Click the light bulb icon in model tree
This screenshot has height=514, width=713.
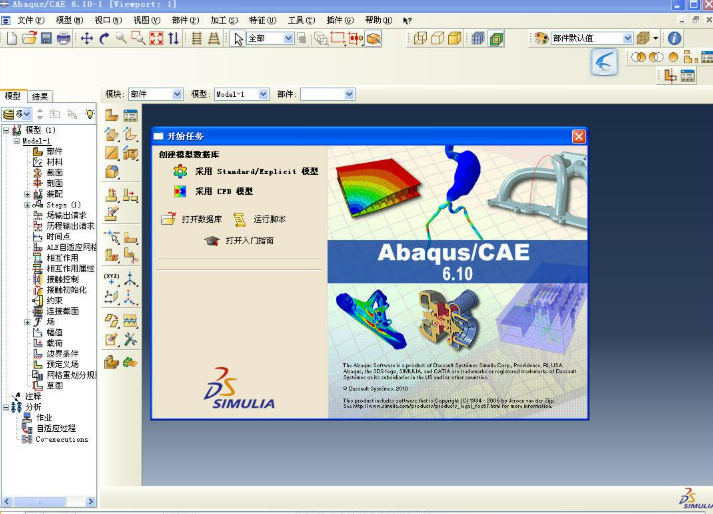90,114
